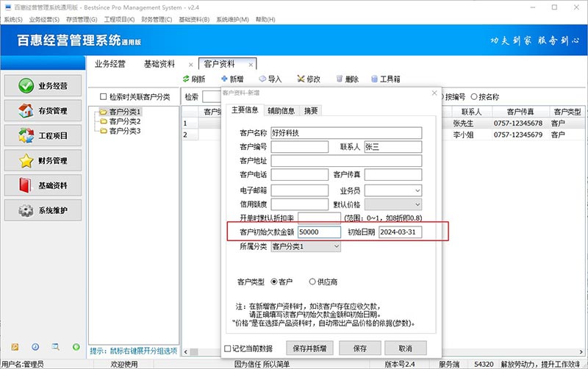Click the 客户地址 input field
The image size is (588, 369).
(x=346, y=160)
